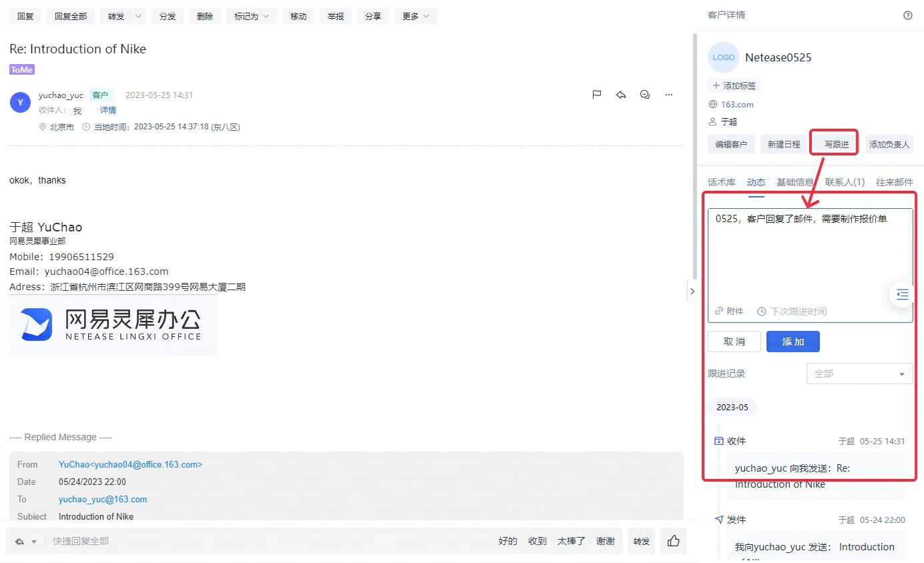Image resolution: width=924 pixels, height=563 pixels.
Task: Click the 好的 quick reply
Action: (x=508, y=541)
